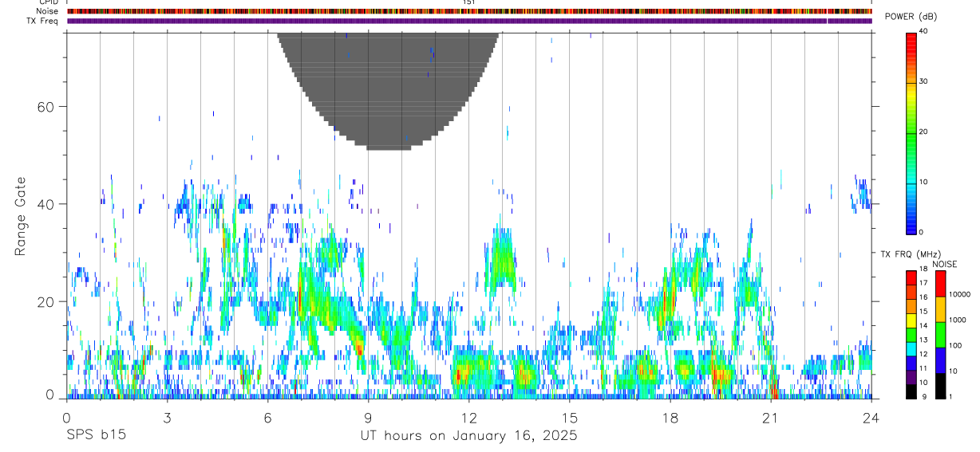980x452 pixels.
Task: Click the 17 label in the TX FRQ legend
Action: 924,283
